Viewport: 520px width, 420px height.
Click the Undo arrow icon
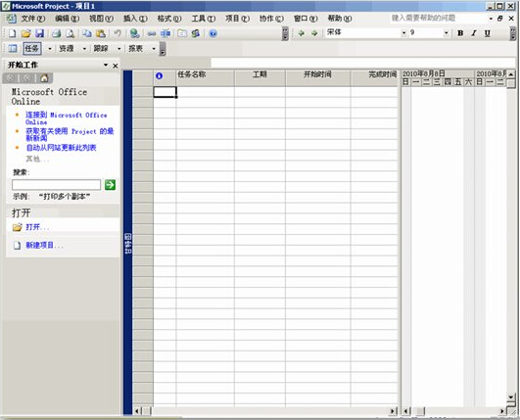[x=118, y=33]
